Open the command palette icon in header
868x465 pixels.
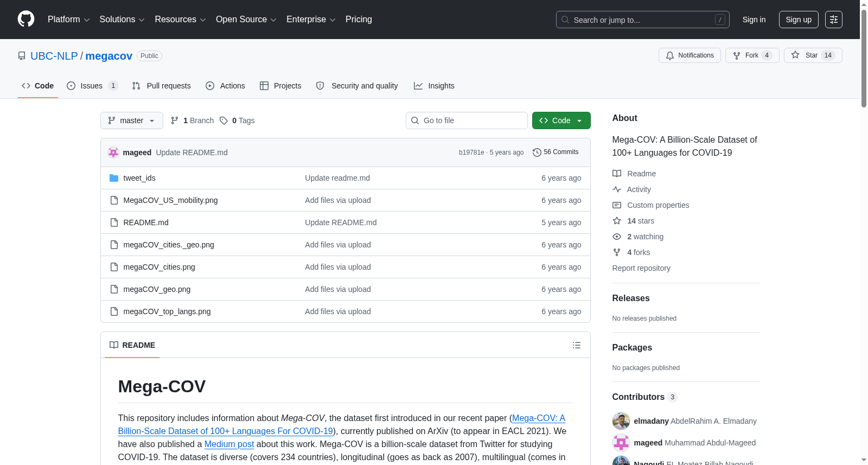(x=834, y=20)
